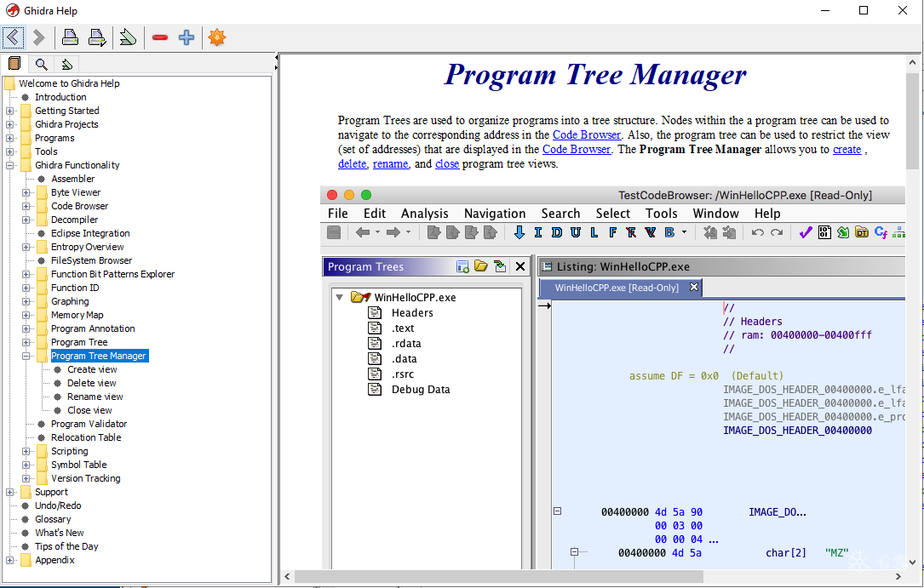Click the Next Page forward arrow
The height and width of the screenshot is (588, 924).
click(39, 37)
